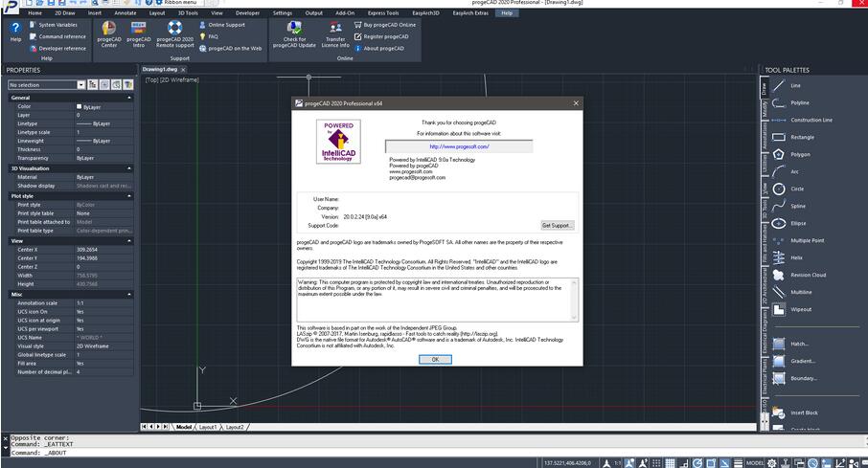The width and height of the screenshot is (868, 468).
Task: Open progeCAD Intro
Action: 138,34
